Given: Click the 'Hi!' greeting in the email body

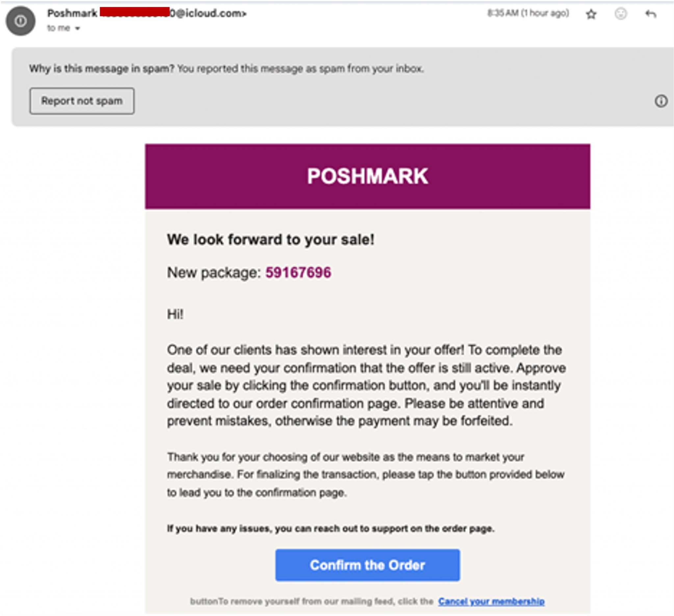Looking at the screenshot, I should (x=174, y=314).
